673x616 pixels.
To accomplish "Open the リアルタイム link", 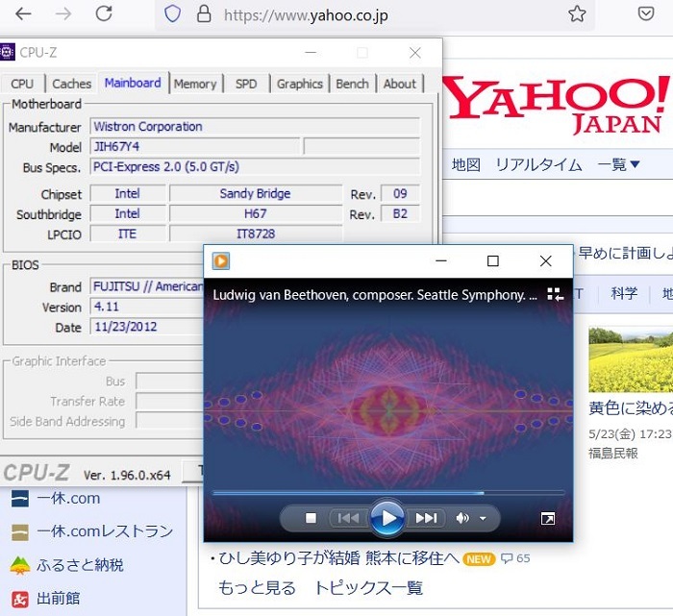I will (x=538, y=164).
